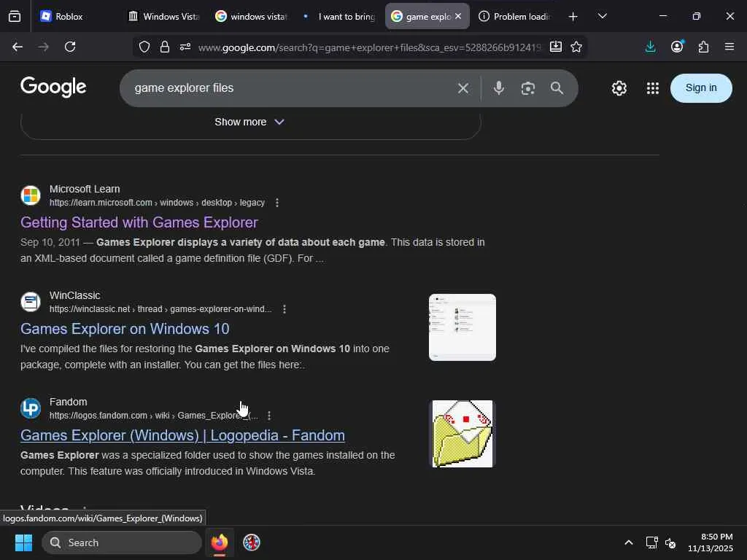Click the Sign in button

[x=701, y=88]
